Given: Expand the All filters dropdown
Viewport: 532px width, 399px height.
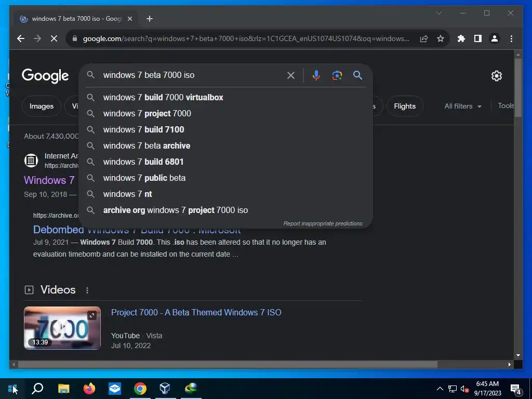Looking at the screenshot, I should click(463, 106).
